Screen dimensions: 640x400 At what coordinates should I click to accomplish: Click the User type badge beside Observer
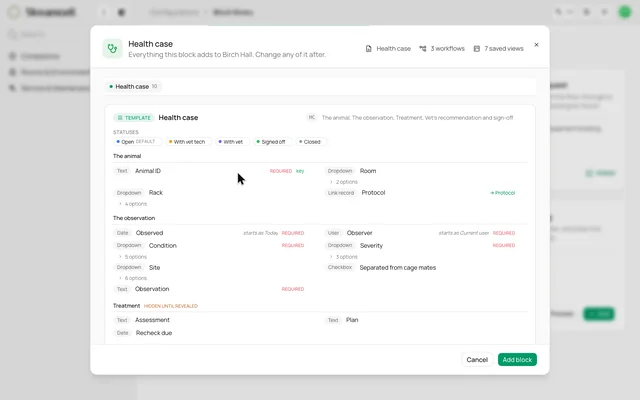click(333, 233)
